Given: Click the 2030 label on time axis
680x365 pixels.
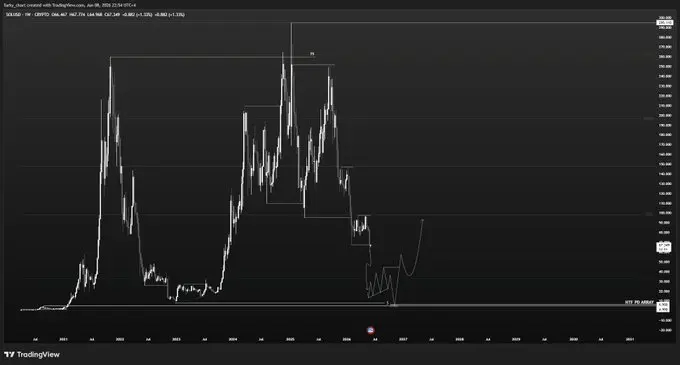Looking at the screenshot, I should [573, 339].
